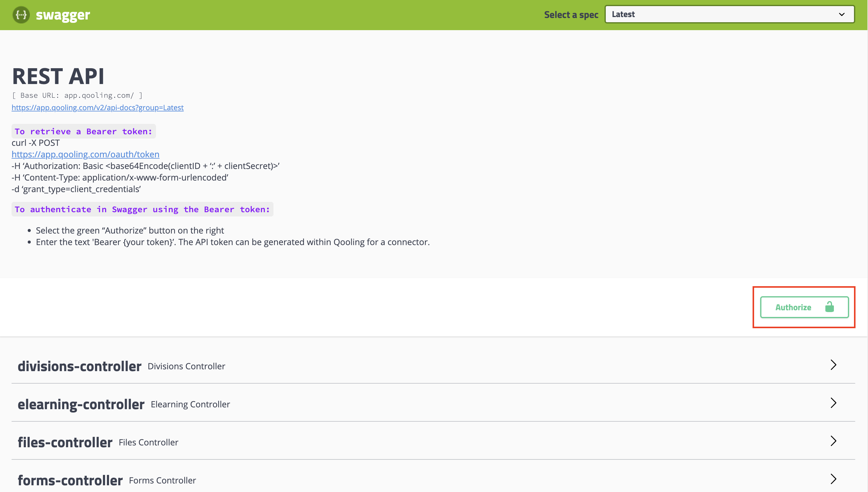
Task: Click the elearning-controller heading
Action: coord(81,404)
